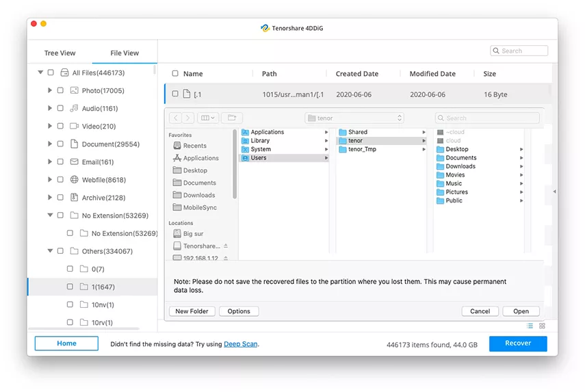Click the Archive category icon
Image resolution: width=585 pixels, height=392 pixels.
(x=74, y=198)
